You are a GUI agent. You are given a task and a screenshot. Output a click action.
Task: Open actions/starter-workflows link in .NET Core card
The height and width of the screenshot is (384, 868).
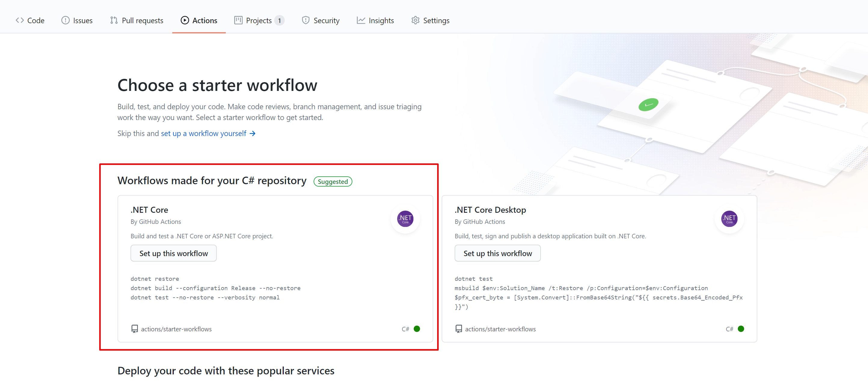pos(176,329)
